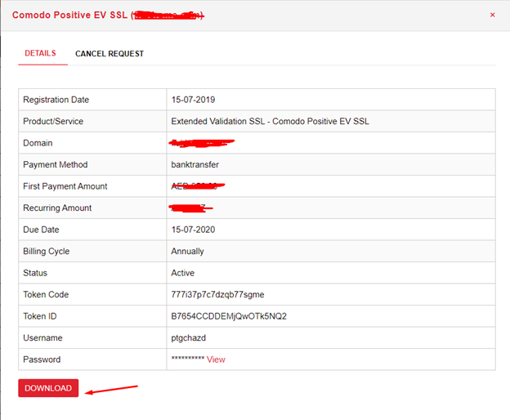Click the masked password asterisks

point(188,359)
